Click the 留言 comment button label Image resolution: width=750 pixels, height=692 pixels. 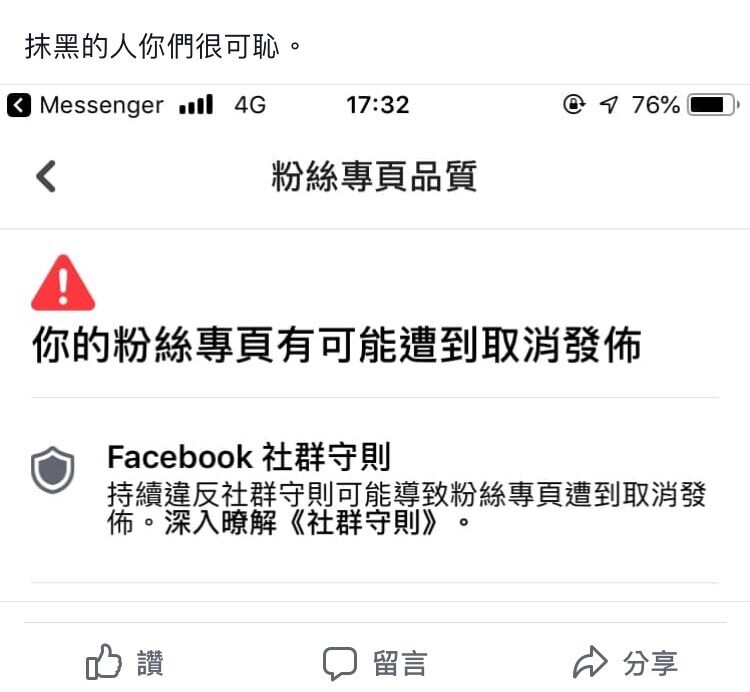click(x=400, y=663)
